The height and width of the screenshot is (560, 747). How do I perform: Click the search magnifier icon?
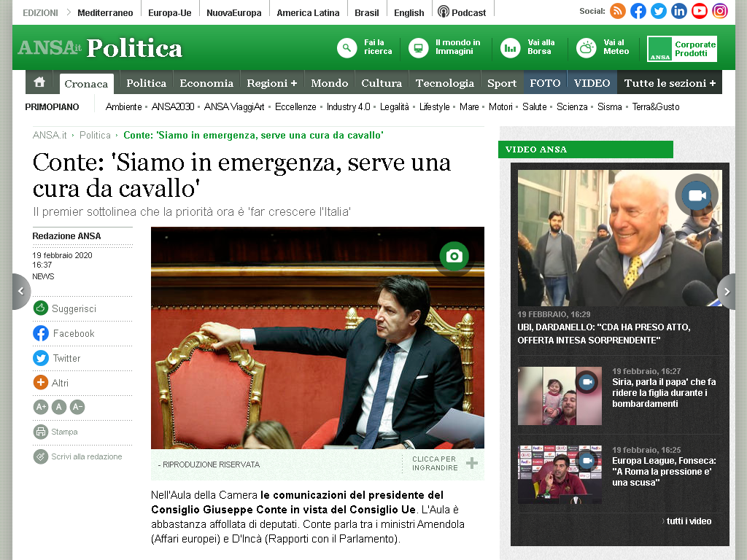pos(347,48)
